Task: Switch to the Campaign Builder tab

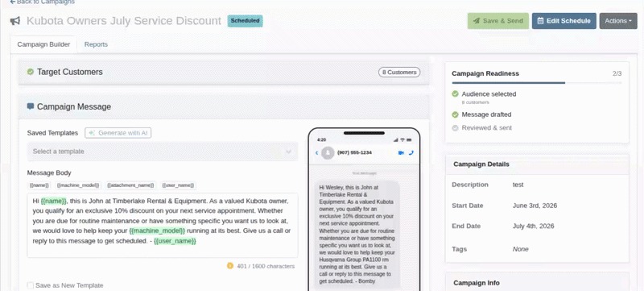Action: [x=43, y=44]
